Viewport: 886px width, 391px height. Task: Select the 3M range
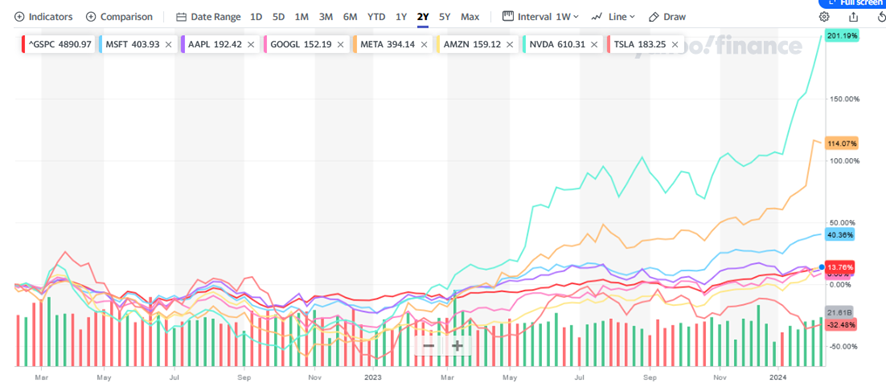coord(325,16)
